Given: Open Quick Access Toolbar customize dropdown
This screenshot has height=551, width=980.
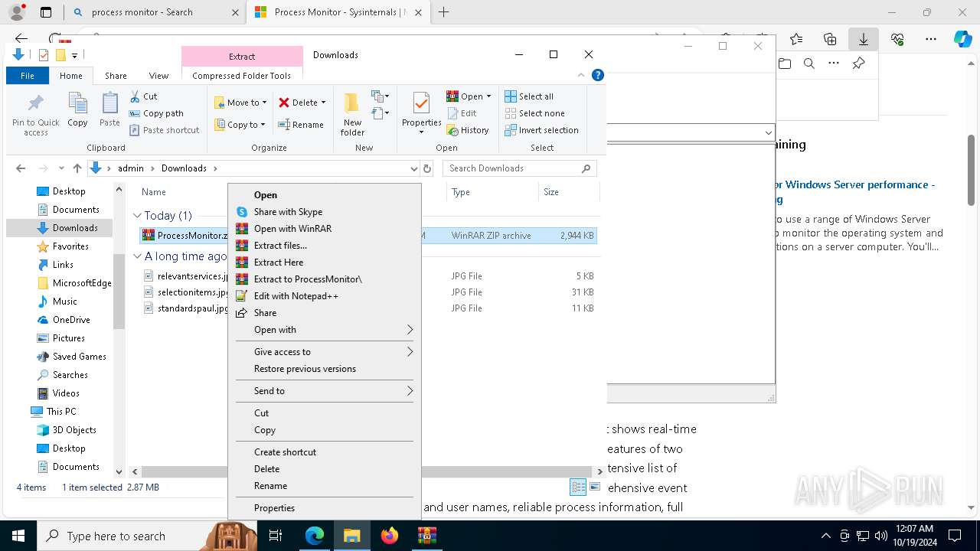Looking at the screenshot, I should point(74,55).
